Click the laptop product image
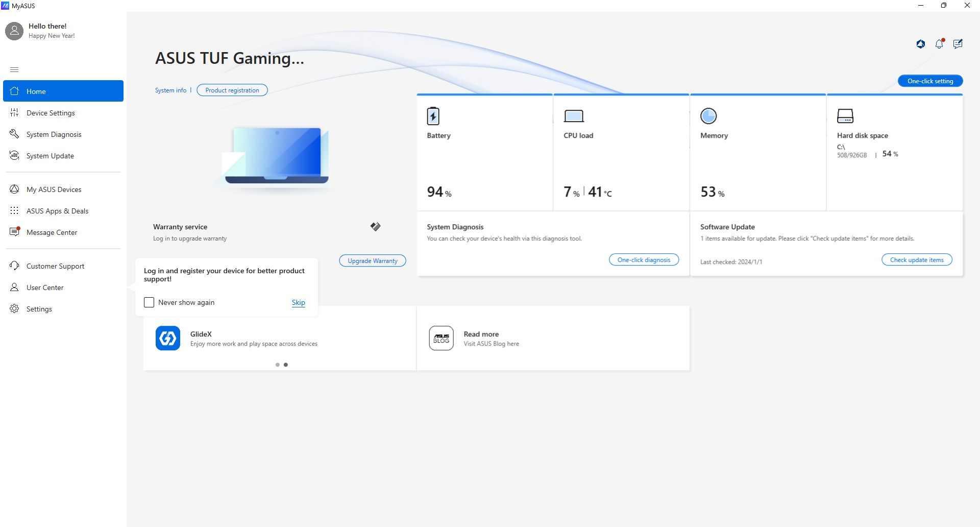Screen dimensions: 980x527 pos(276,155)
